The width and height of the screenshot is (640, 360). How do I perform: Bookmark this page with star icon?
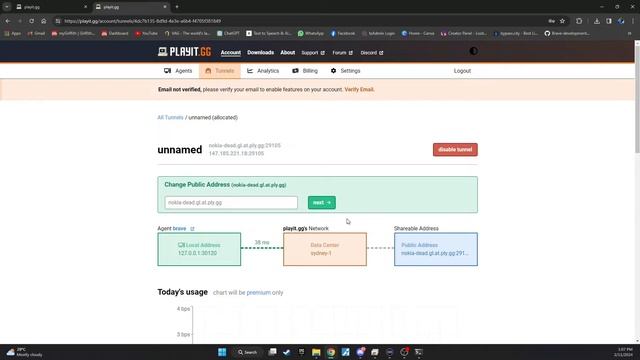[x=562, y=21]
